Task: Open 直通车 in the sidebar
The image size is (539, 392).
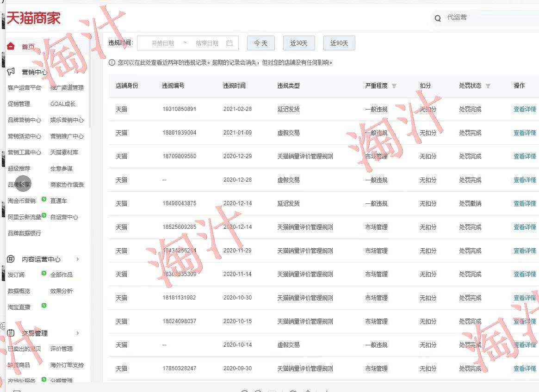Action: (x=59, y=201)
